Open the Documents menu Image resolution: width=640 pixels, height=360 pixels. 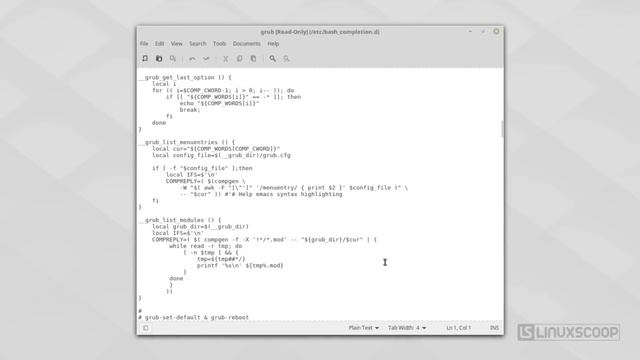coord(247,44)
